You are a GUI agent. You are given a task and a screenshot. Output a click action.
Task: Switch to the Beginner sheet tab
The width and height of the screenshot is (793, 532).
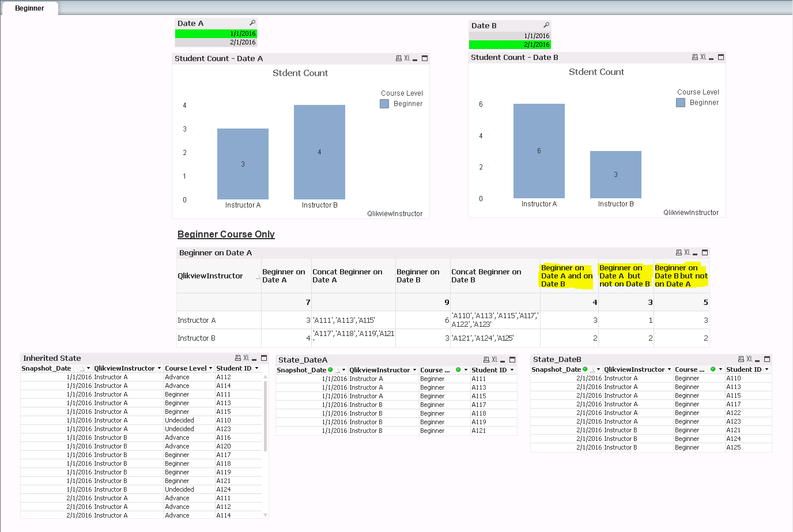[29, 8]
